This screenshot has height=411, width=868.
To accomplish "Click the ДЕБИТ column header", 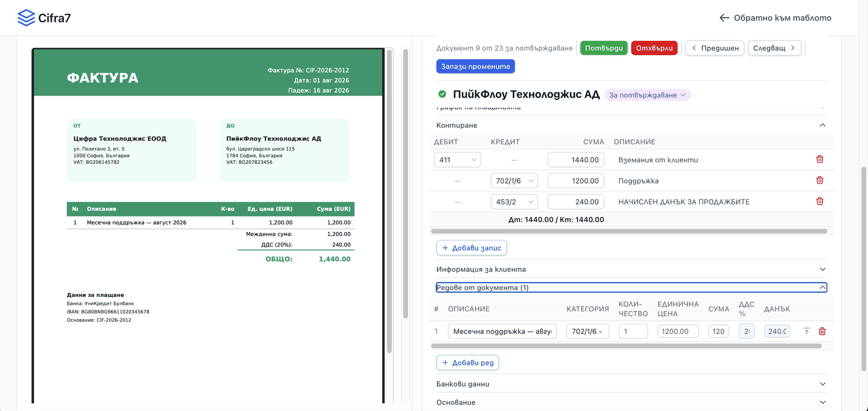I will tap(446, 142).
